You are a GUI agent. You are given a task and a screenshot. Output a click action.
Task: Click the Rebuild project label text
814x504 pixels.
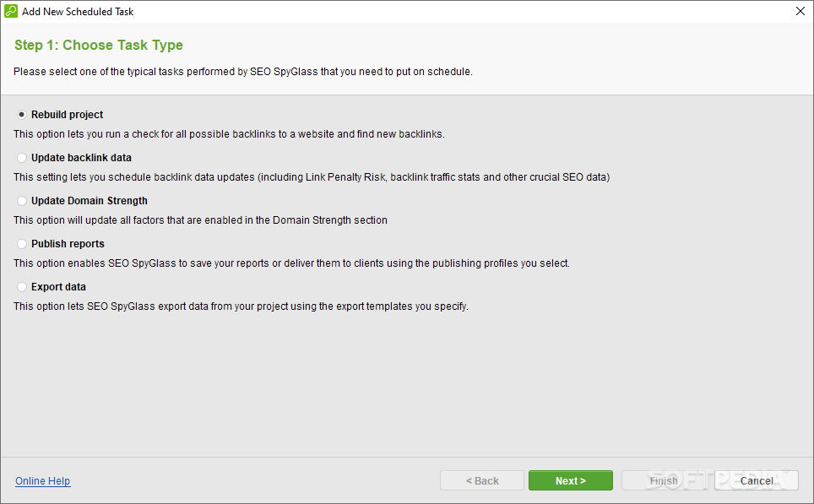coord(67,115)
